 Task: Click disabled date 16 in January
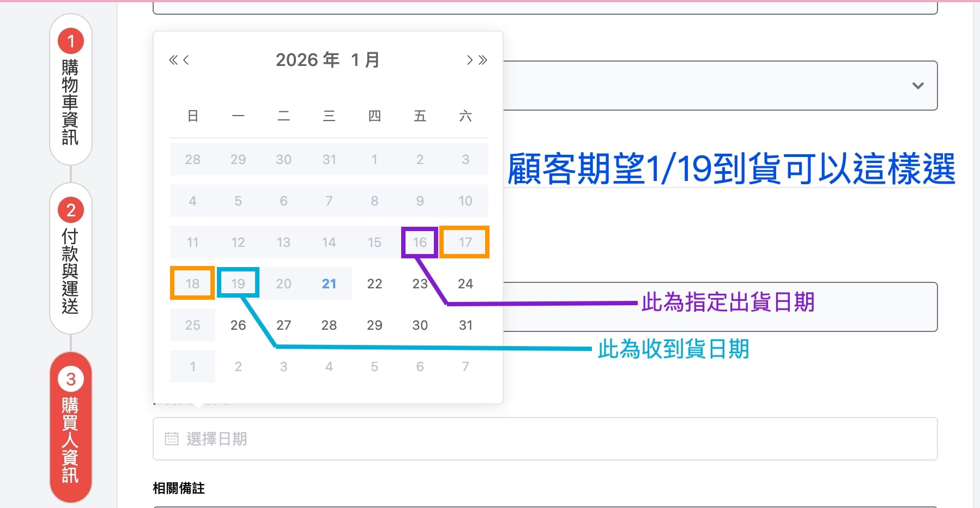point(420,242)
